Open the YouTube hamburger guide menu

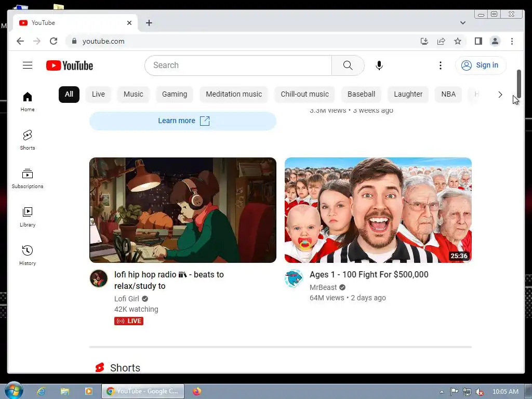pyautogui.click(x=28, y=65)
